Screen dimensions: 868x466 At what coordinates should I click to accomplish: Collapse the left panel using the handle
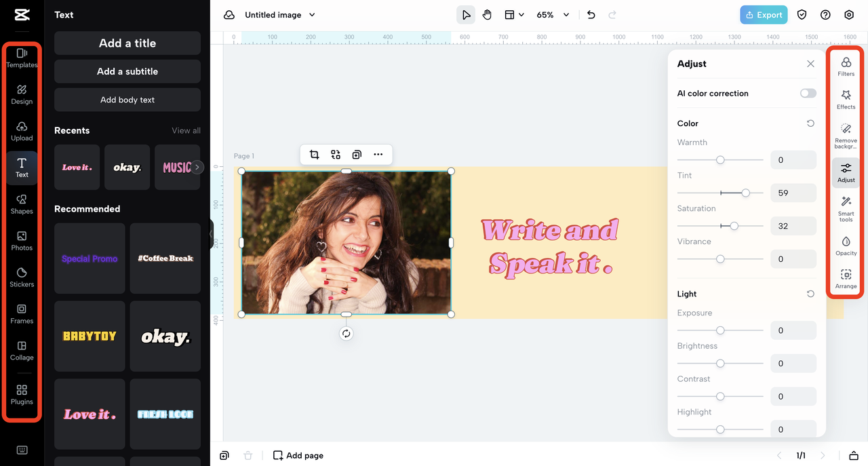211,233
